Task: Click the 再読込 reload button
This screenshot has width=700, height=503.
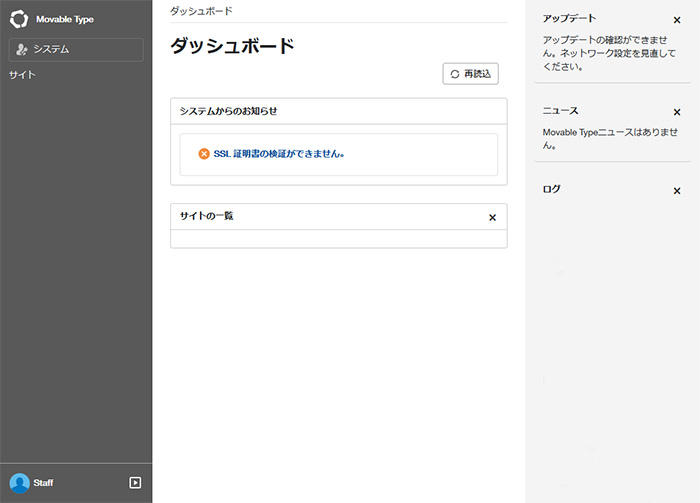Action: point(471,74)
